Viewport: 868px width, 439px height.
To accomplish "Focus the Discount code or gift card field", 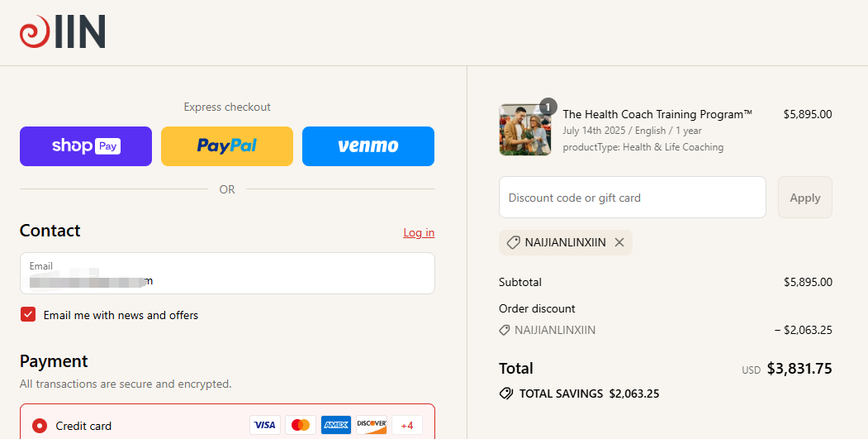I will click(633, 198).
